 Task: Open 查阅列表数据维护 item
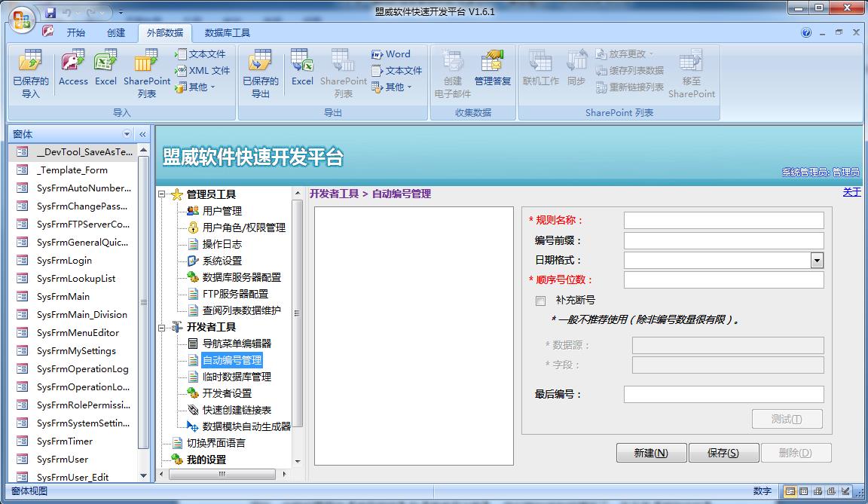pos(234,310)
